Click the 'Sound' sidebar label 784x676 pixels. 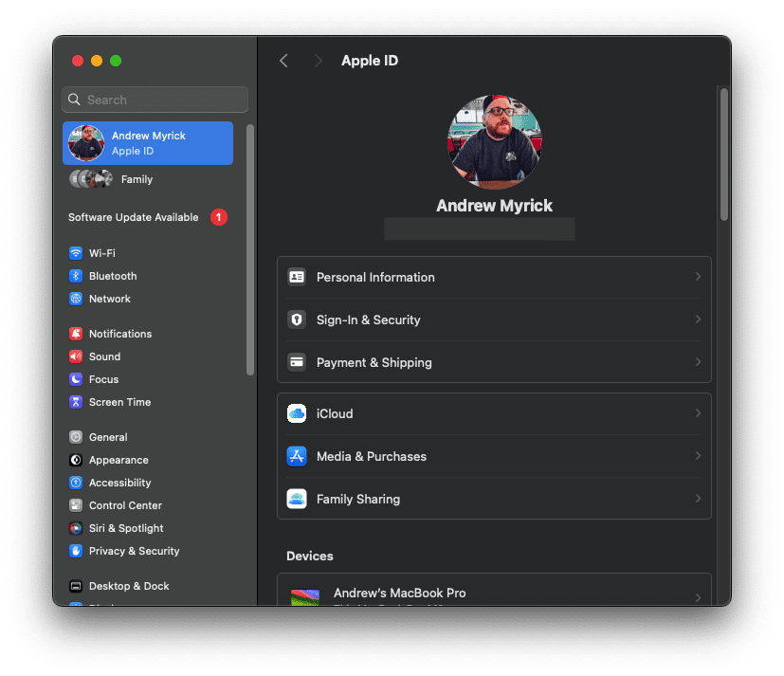coord(104,356)
